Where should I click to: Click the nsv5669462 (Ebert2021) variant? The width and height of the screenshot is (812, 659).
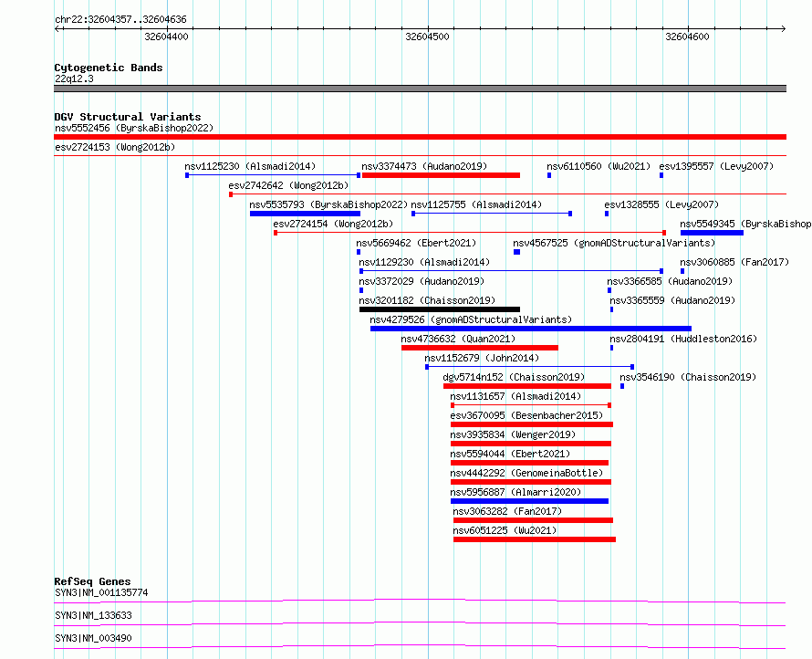click(x=359, y=252)
